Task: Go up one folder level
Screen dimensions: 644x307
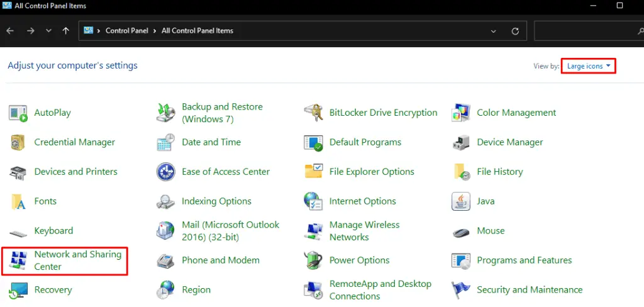Action: point(65,31)
